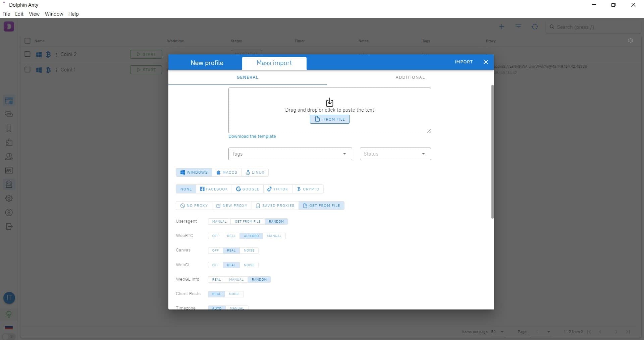The image size is (644, 340).
Task: Open the GENERAL tab
Action: tap(248, 77)
